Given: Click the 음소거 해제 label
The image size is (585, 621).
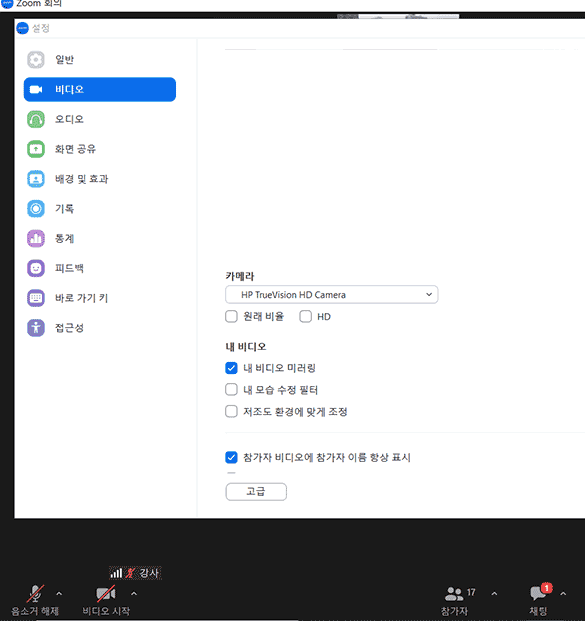Looking at the screenshot, I should tap(35, 611).
